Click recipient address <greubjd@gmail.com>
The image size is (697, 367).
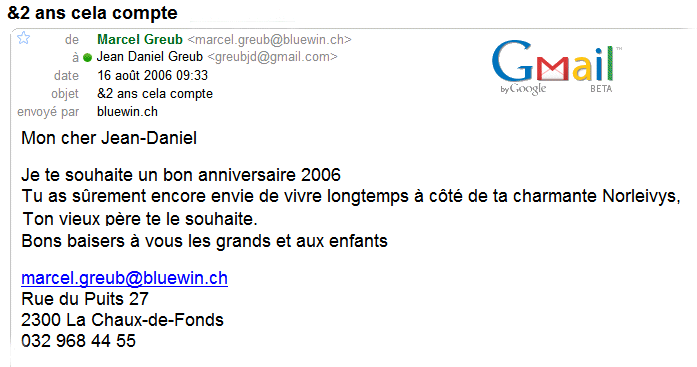[x=272, y=57]
